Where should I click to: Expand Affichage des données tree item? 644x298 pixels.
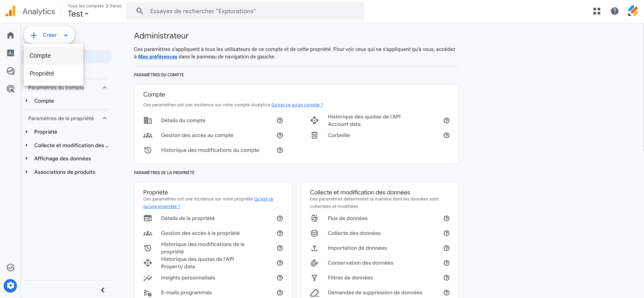click(27, 159)
